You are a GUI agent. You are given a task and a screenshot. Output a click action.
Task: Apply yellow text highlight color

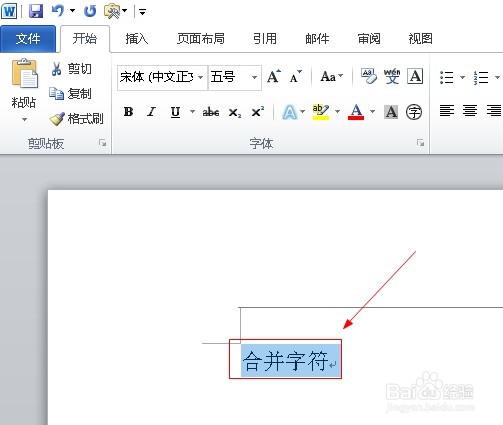click(321, 112)
